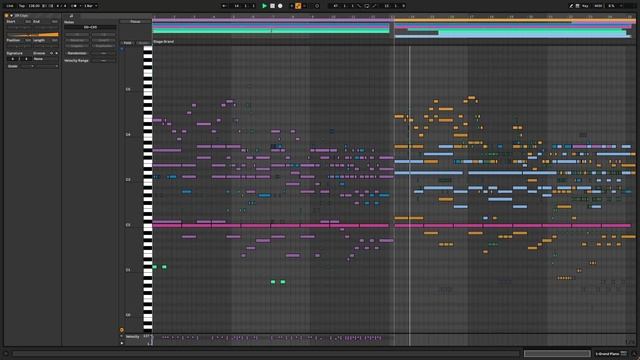Click the Follow arrow icon left of the position

[224, 6]
